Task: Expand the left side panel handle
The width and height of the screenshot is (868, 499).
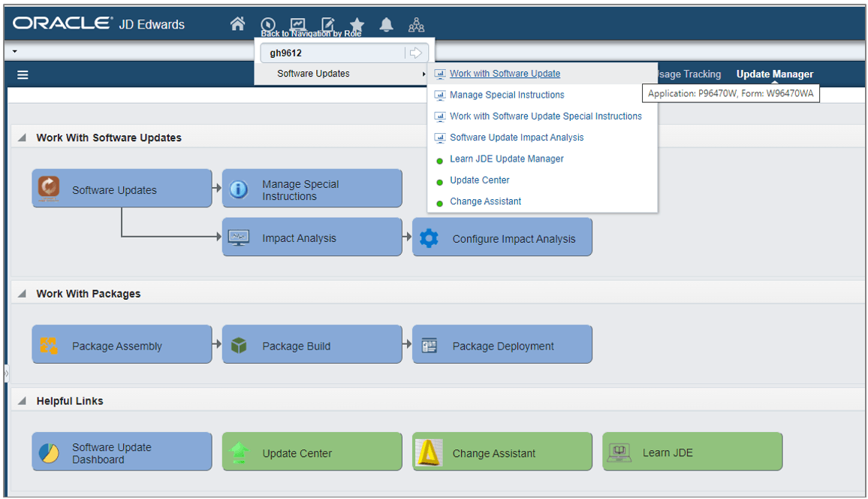Action: 7,373
